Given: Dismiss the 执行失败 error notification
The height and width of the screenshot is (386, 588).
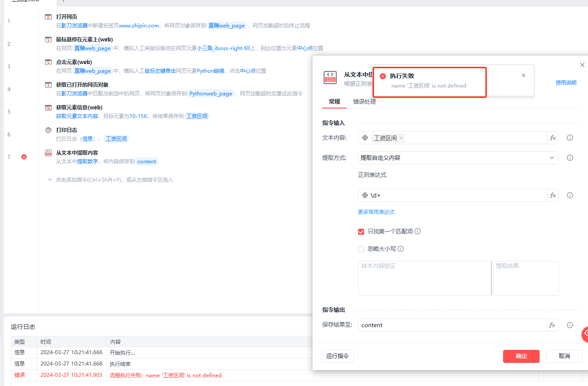Looking at the screenshot, I should (524, 75).
